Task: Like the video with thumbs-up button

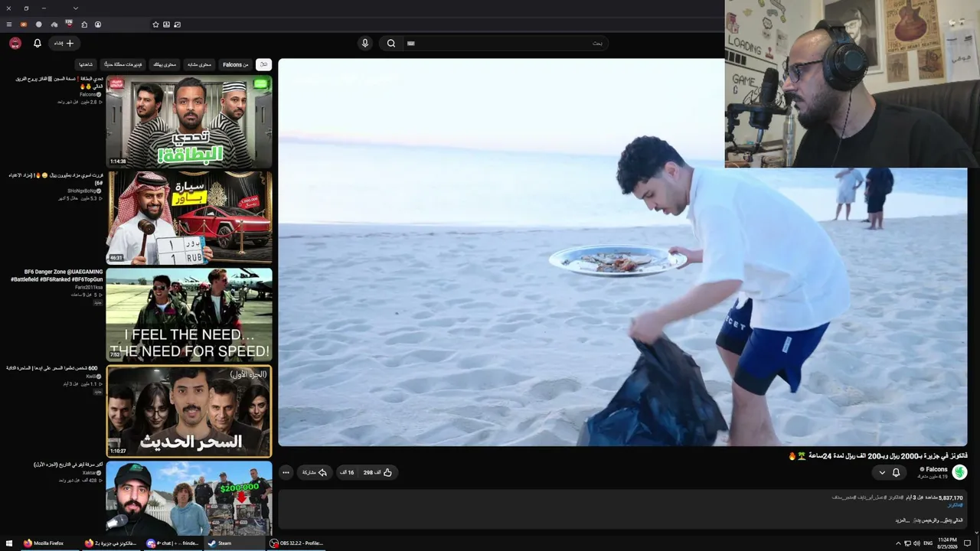Action: pyautogui.click(x=377, y=473)
